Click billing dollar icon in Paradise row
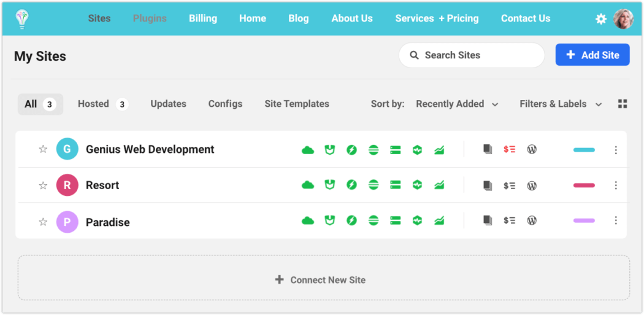 [509, 220]
